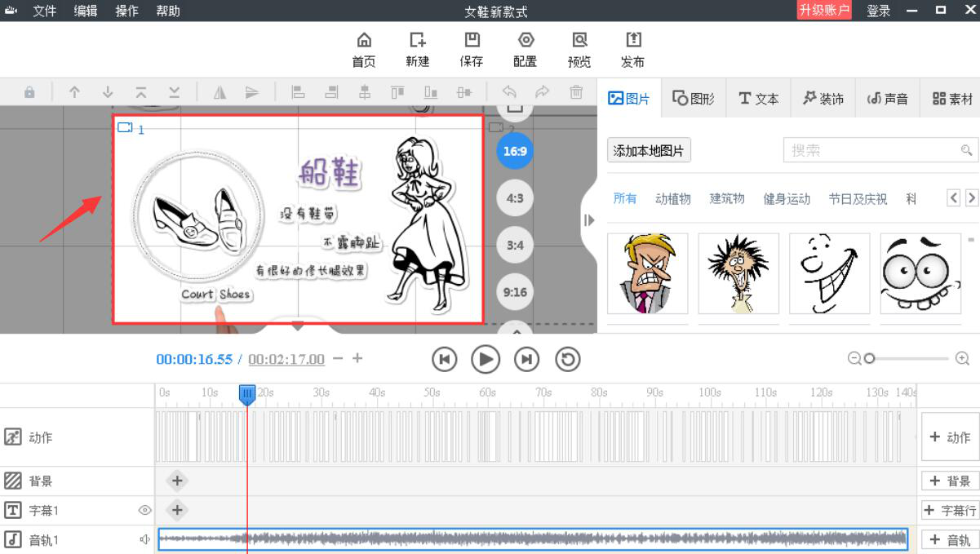Align elements to bottom edge

(431, 93)
